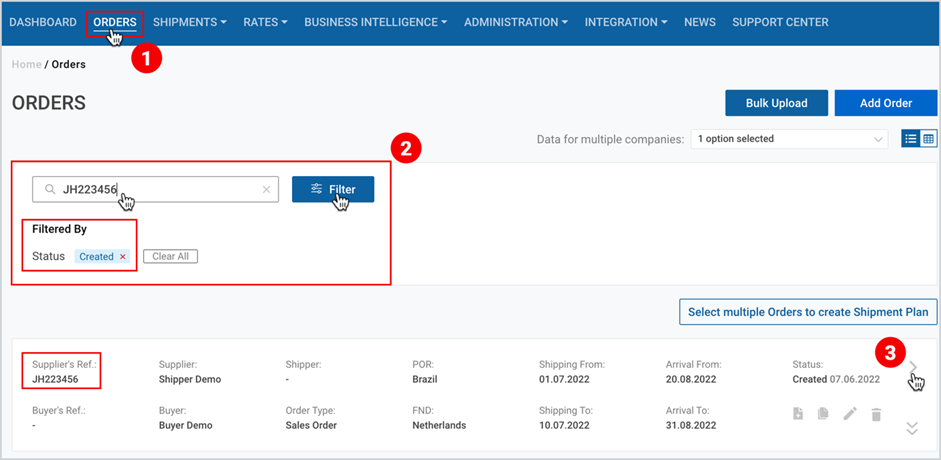
Task: Click Add Order
Action: pyautogui.click(x=886, y=103)
